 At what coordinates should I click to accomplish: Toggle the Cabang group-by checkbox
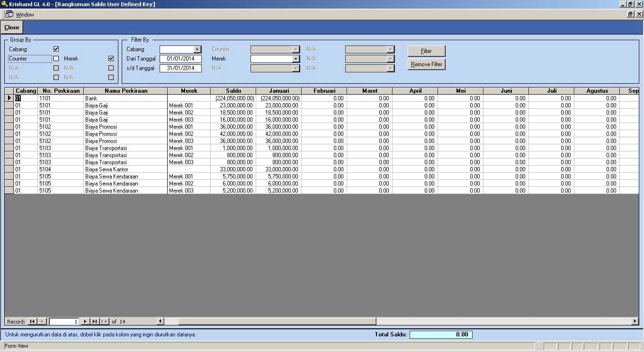coord(56,49)
